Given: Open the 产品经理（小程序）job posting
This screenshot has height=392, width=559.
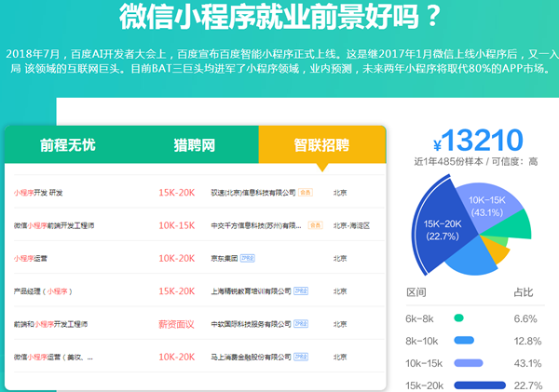Looking at the screenshot, I should [42, 291].
